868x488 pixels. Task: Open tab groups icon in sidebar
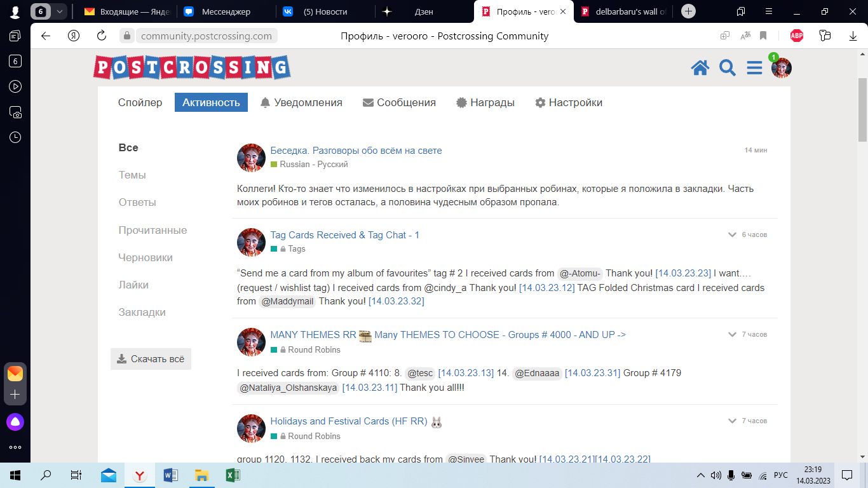click(15, 36)
